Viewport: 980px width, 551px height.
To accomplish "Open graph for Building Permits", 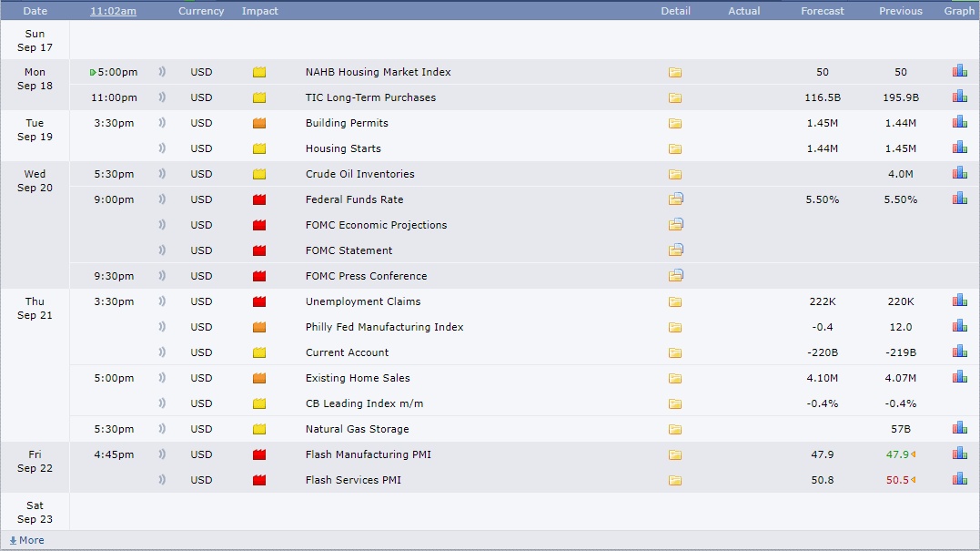I will coord(959,122).
